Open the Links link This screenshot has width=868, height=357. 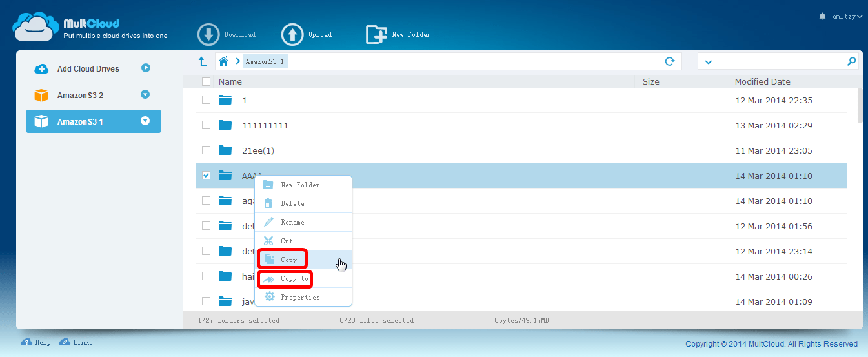83,343
